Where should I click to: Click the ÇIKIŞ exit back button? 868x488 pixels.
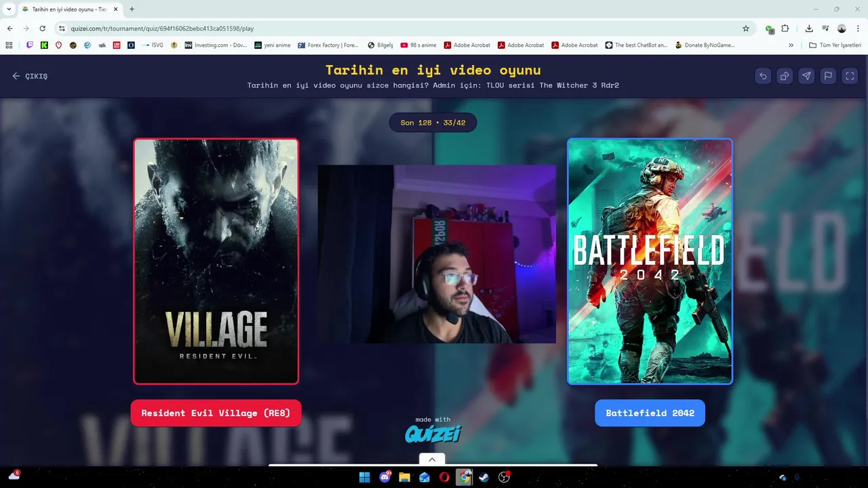click(30, 76)
